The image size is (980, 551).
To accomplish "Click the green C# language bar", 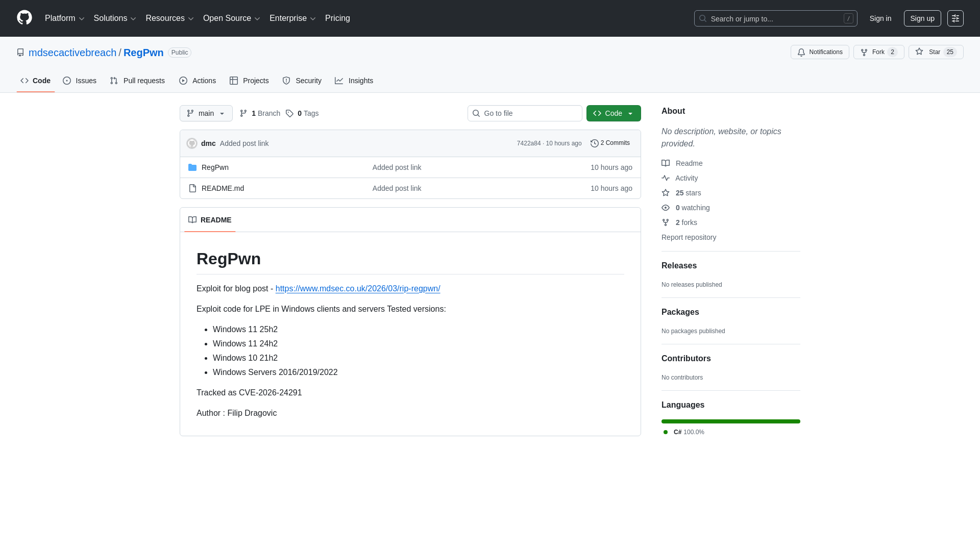I will (x=730, y=421).
